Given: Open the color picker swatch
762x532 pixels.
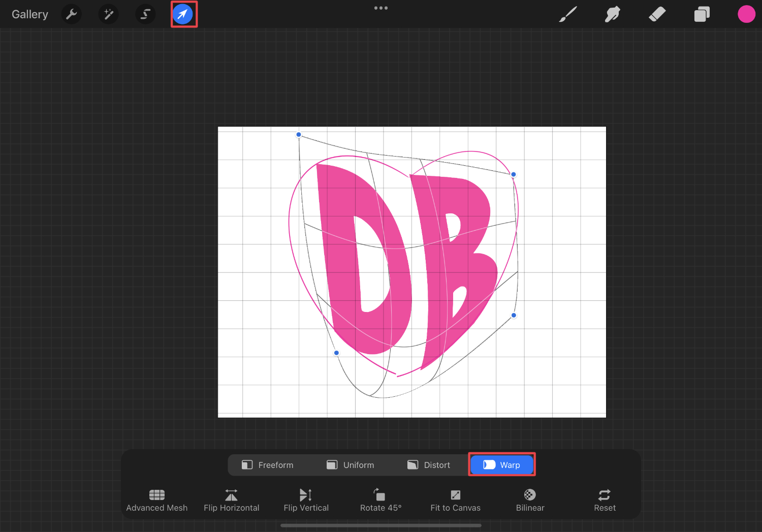Looking at the screenshot, I should 746,14.
